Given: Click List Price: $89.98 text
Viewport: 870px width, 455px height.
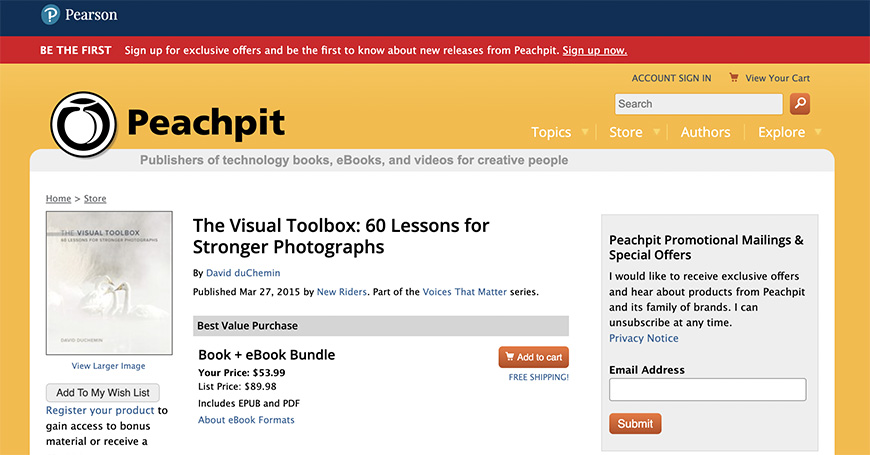Looking at the screenshot, I should 237,387.
